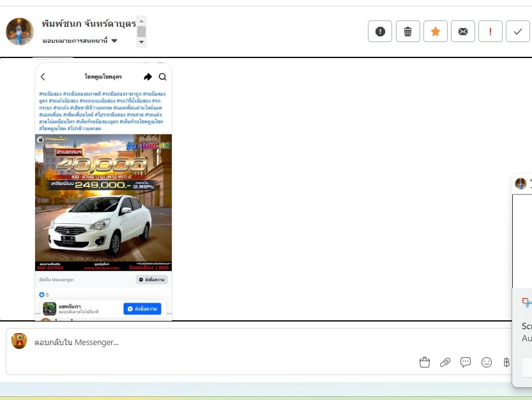
Task: Click post title โชคคูณโชคอุดร in screenshot
Action: (103, 77)
